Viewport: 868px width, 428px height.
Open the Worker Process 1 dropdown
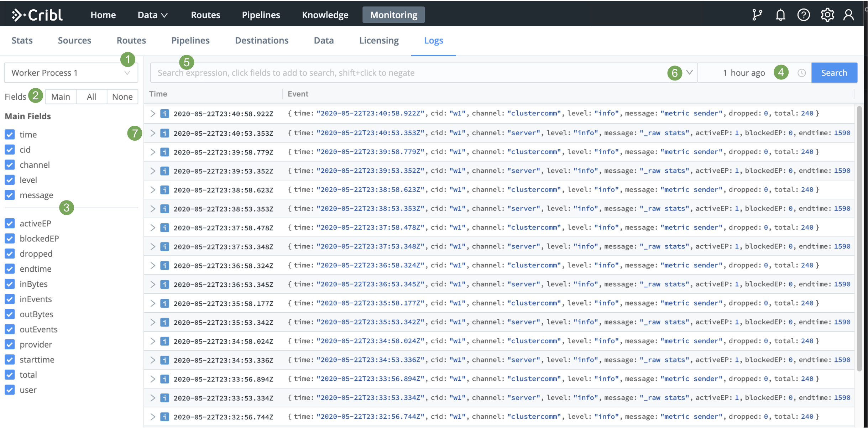pyautogui.click(x=71, y=73)
